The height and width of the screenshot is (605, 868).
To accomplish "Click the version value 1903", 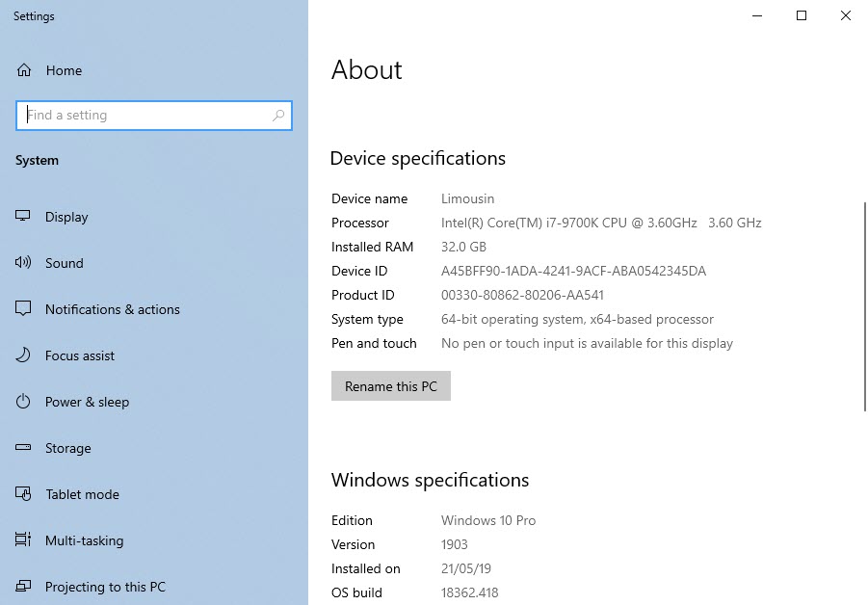I will click(455, 544).
